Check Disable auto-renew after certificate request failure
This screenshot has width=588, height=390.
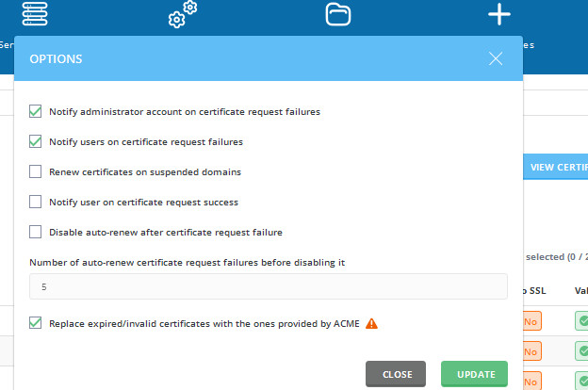[x=35, y=232]
